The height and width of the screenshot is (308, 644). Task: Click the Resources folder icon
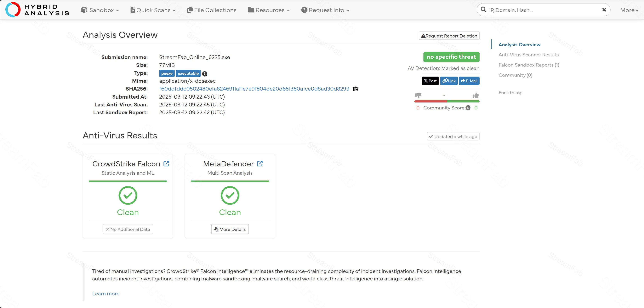(x=251, y=10)
